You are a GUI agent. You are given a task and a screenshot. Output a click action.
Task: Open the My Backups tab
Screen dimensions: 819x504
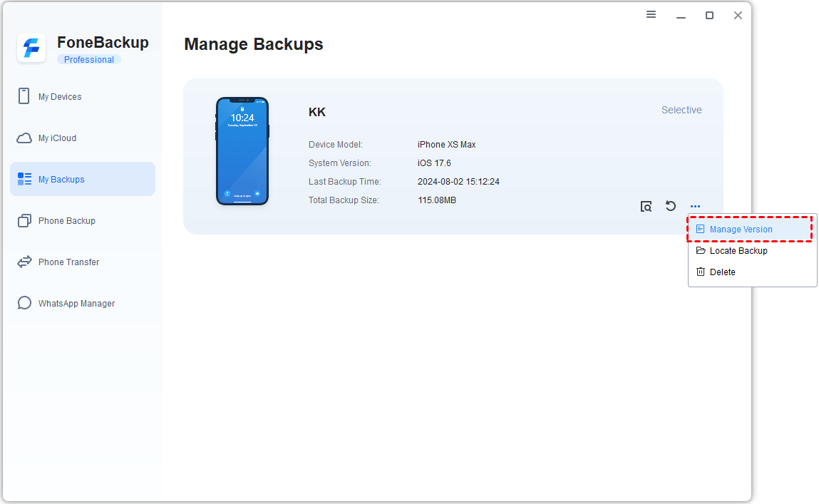point(83,179)
